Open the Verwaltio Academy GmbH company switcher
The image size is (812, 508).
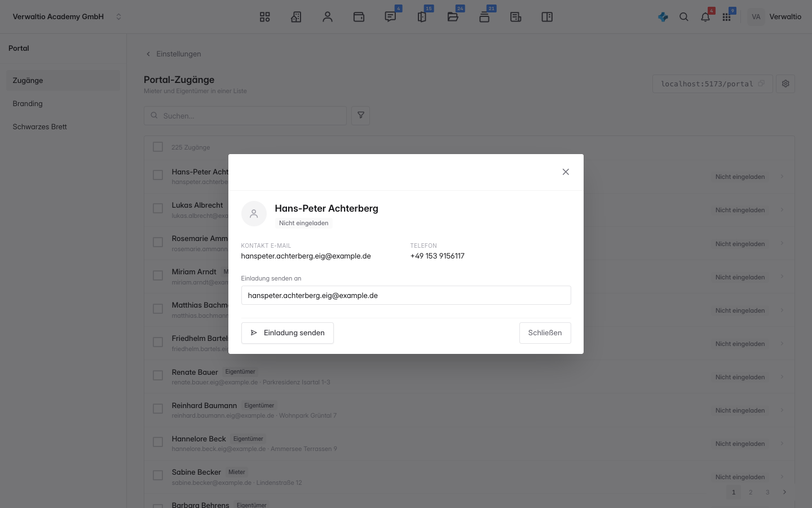click(x=67, y=17)
